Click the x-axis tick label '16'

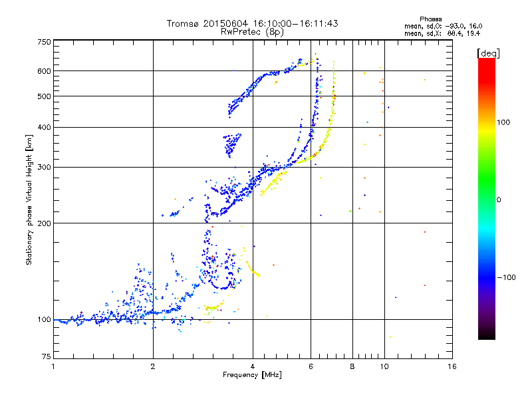[x=452, y=366]
